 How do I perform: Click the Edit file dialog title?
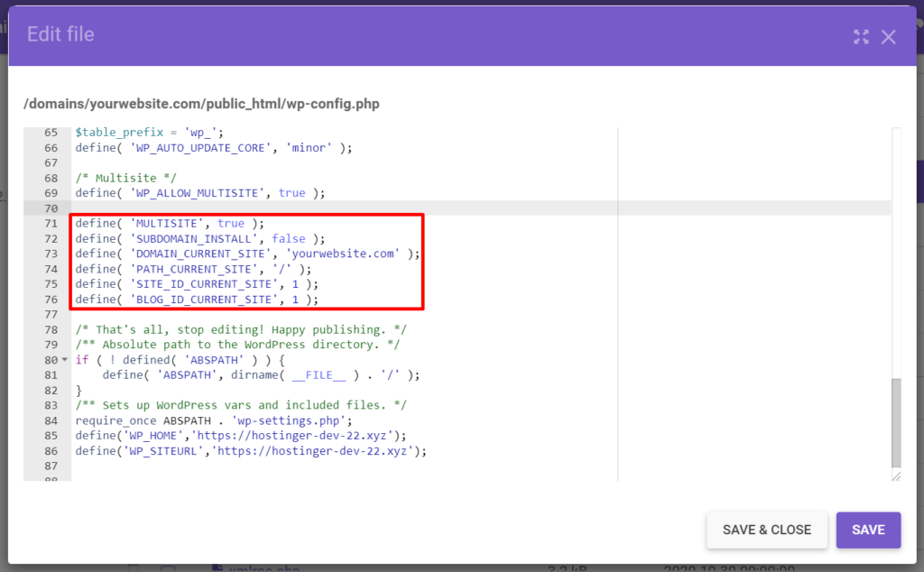click(60, 34)
